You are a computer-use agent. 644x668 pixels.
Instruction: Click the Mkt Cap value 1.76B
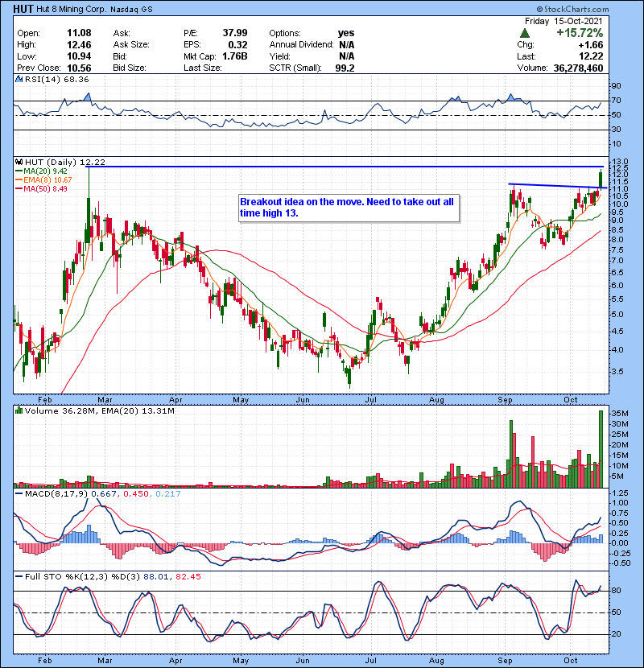[233, 56]
